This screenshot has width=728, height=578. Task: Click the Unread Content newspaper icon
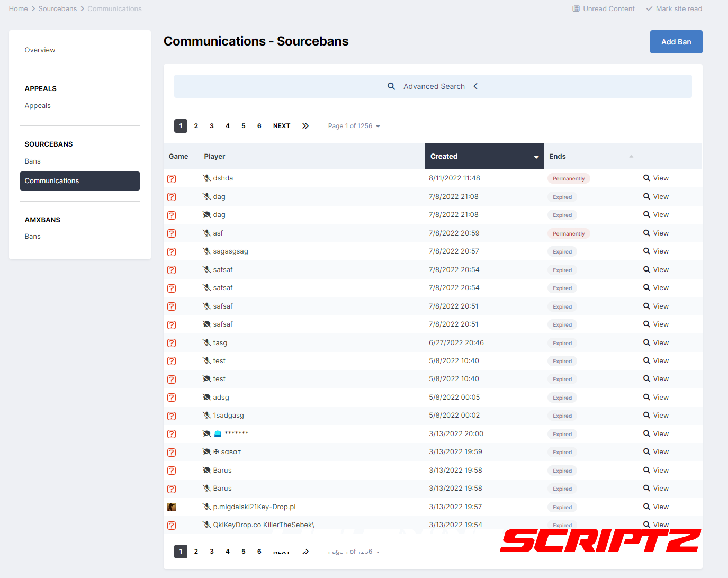[x=576, y=9]
